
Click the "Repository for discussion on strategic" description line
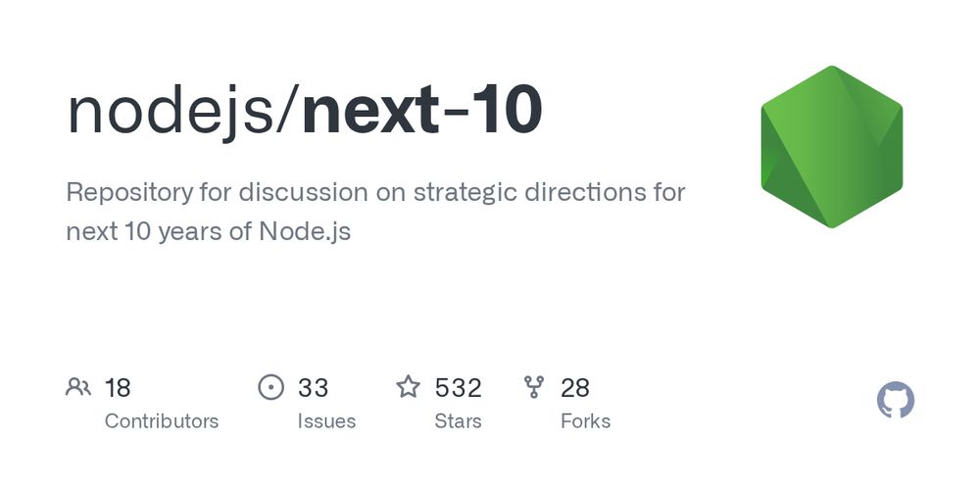pos(294,191)
